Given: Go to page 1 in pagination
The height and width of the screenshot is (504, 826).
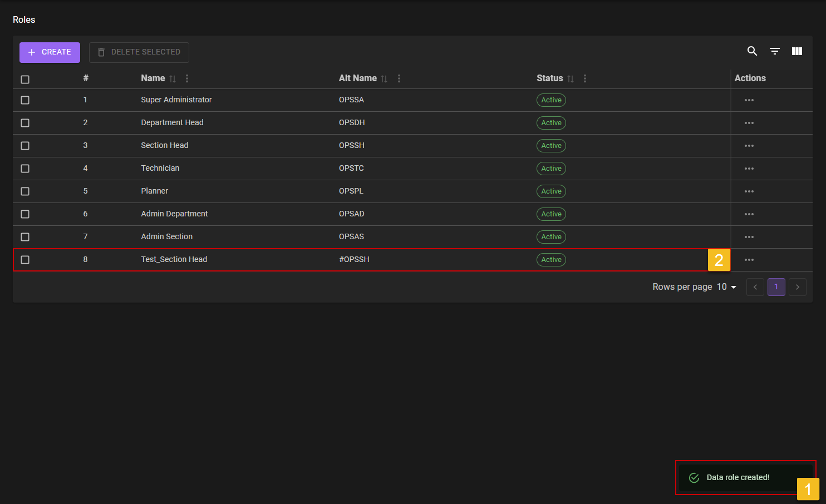Looking at the screenshot, I should pos(776,287).
